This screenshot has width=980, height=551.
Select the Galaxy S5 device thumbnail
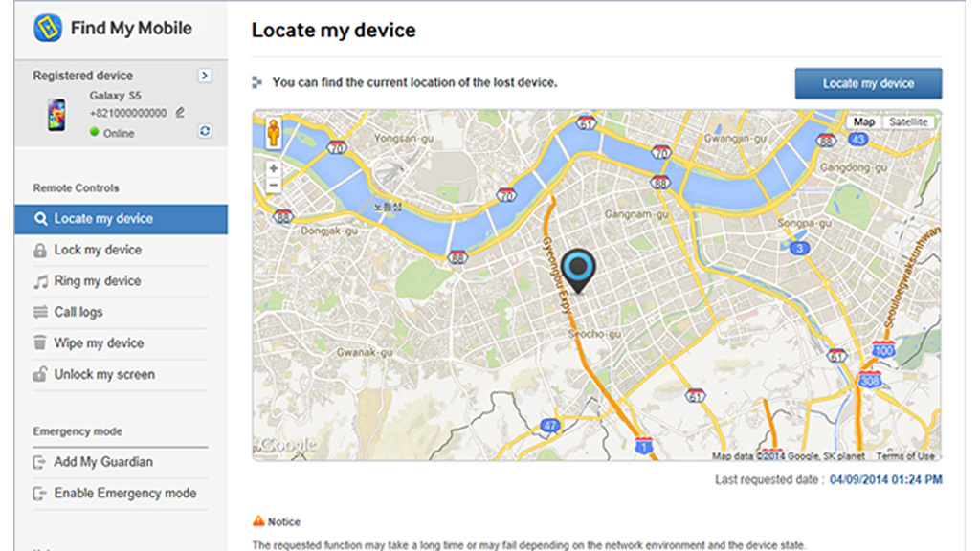(x=56, y=114)
